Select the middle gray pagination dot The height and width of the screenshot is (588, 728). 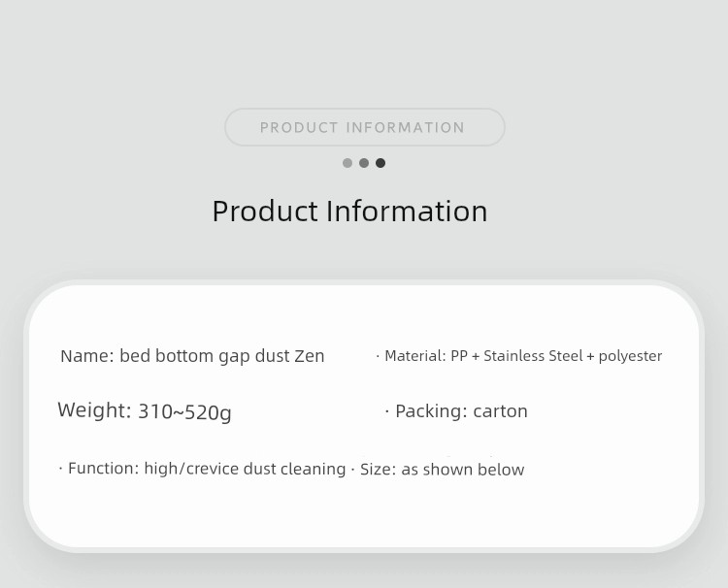[x=364, y=163]
